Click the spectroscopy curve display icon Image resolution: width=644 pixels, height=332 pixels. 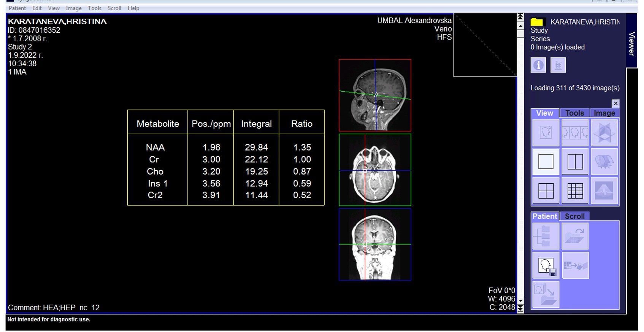tap(604, 191)
